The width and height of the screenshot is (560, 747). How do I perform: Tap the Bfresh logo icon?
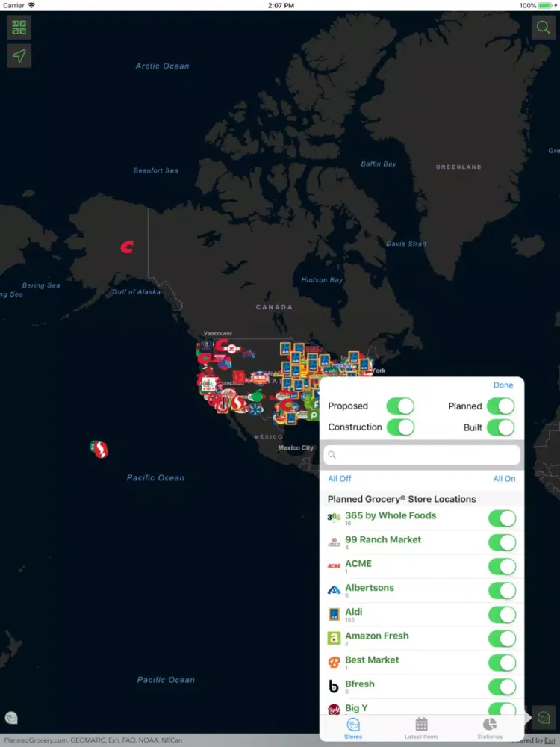[334, 686]
